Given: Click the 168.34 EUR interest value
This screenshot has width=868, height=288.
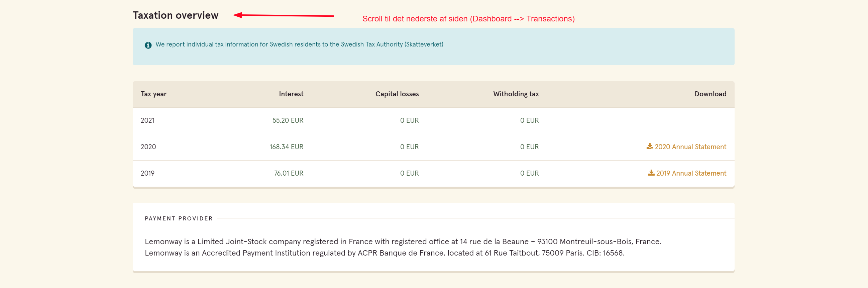Looking at the screenshot, I should click(287, 147).
